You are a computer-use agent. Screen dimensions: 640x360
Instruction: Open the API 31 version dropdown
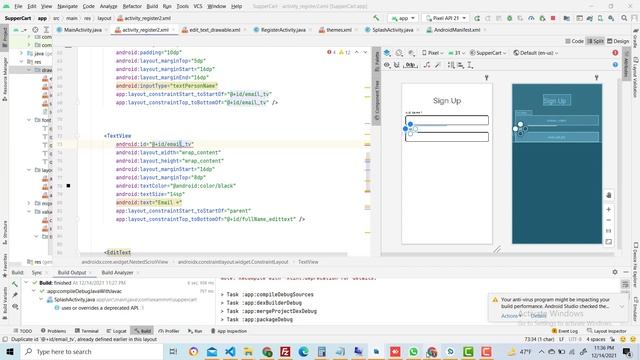457,53
